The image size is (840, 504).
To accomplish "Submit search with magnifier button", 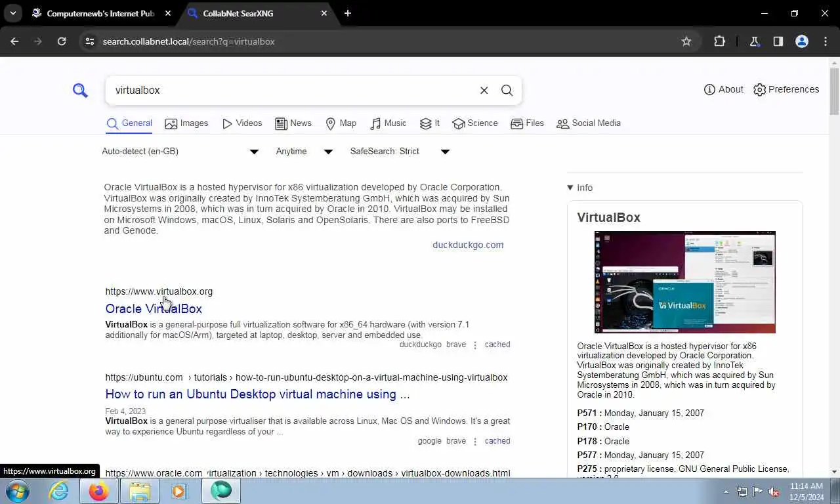I will 507,91.
